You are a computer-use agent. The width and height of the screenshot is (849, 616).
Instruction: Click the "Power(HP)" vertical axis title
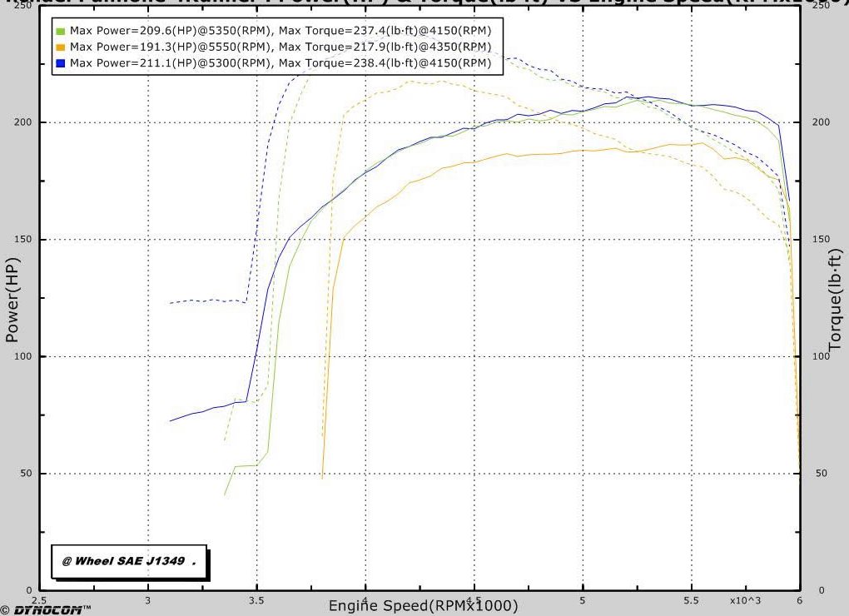[x=12, y=300]
